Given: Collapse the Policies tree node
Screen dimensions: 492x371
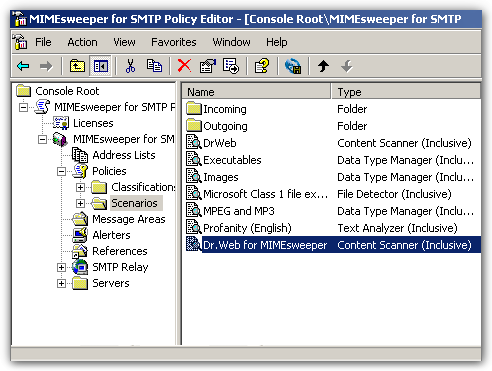Looking at the screenshot, I should (x=61, y=171).
